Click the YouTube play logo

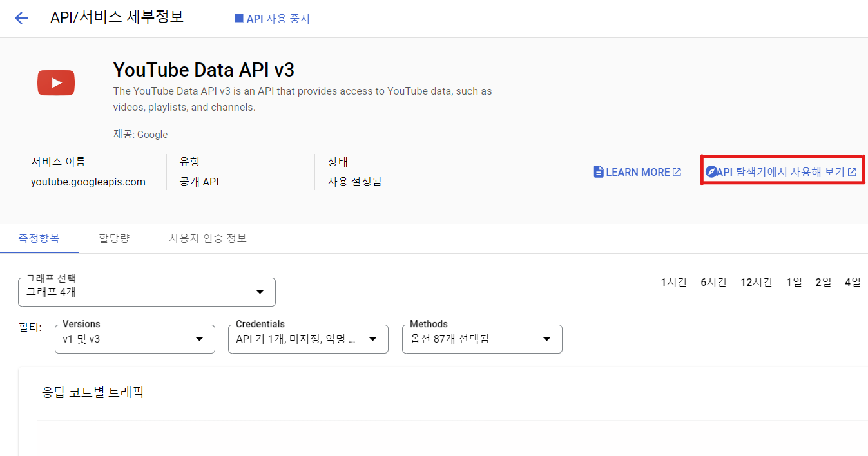tap(56, 82)
